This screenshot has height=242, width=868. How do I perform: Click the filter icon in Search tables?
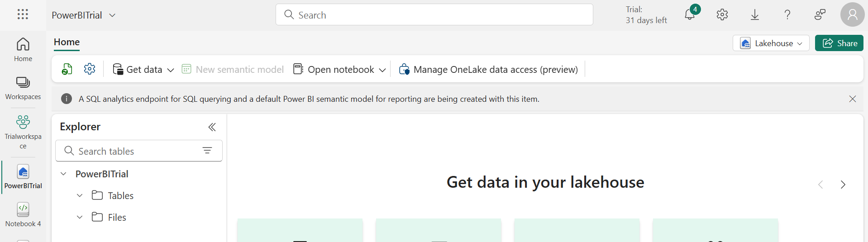207,151
